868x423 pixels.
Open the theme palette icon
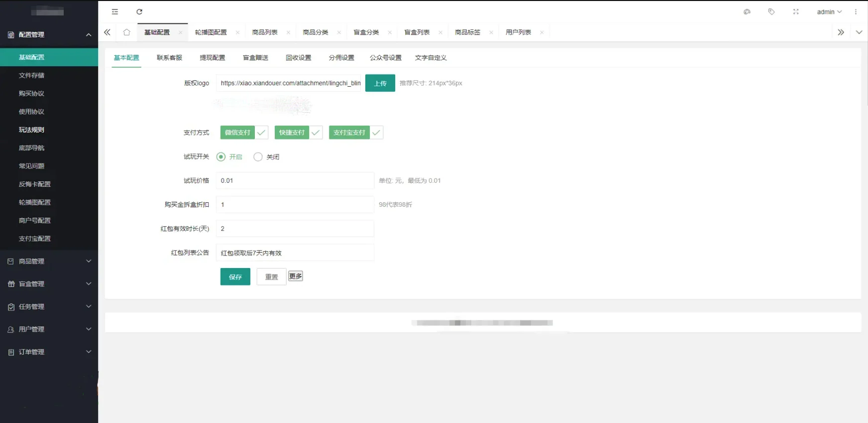tap(747, 12)
